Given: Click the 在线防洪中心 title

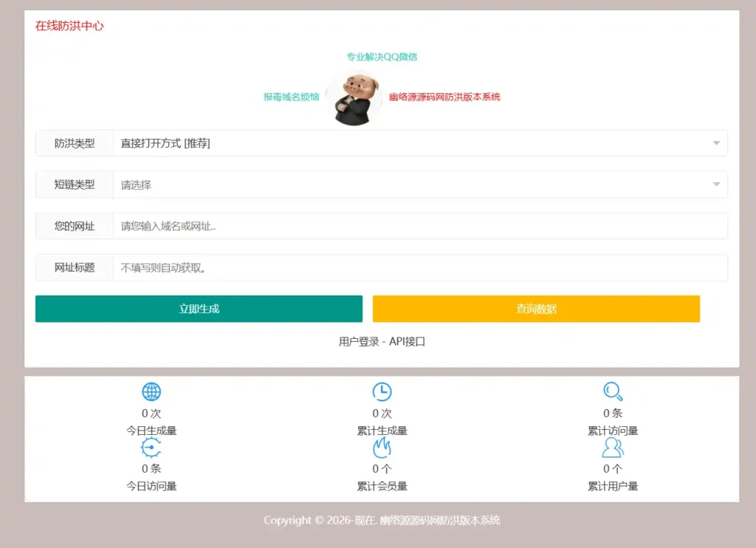Looking at the screenshot, I should tap(69, 26).
